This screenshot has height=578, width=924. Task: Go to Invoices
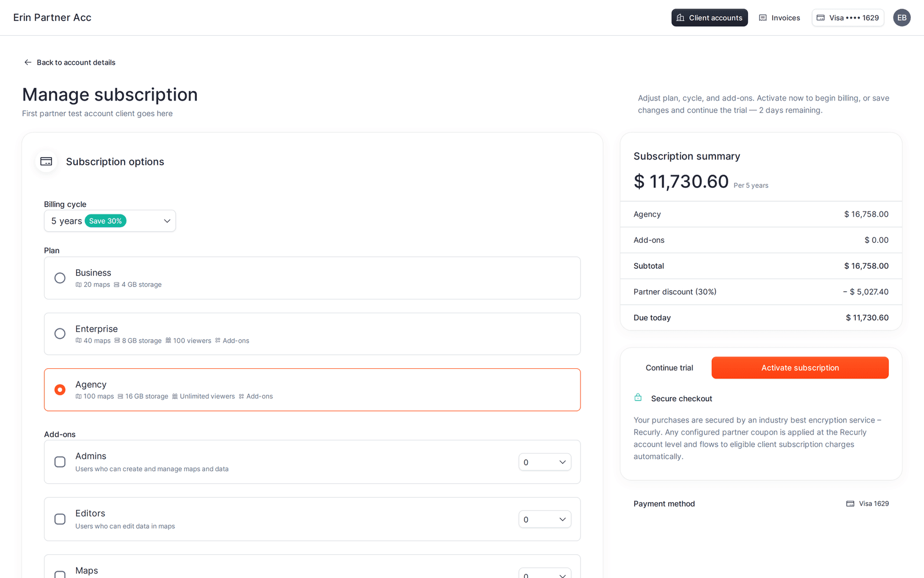click(x=779, y=18)
